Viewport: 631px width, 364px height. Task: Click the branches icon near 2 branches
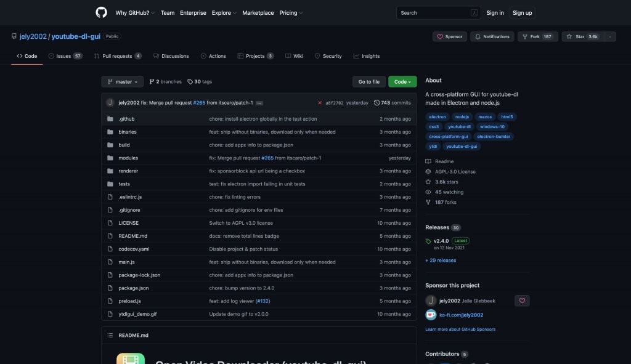(x=152, y=82)
